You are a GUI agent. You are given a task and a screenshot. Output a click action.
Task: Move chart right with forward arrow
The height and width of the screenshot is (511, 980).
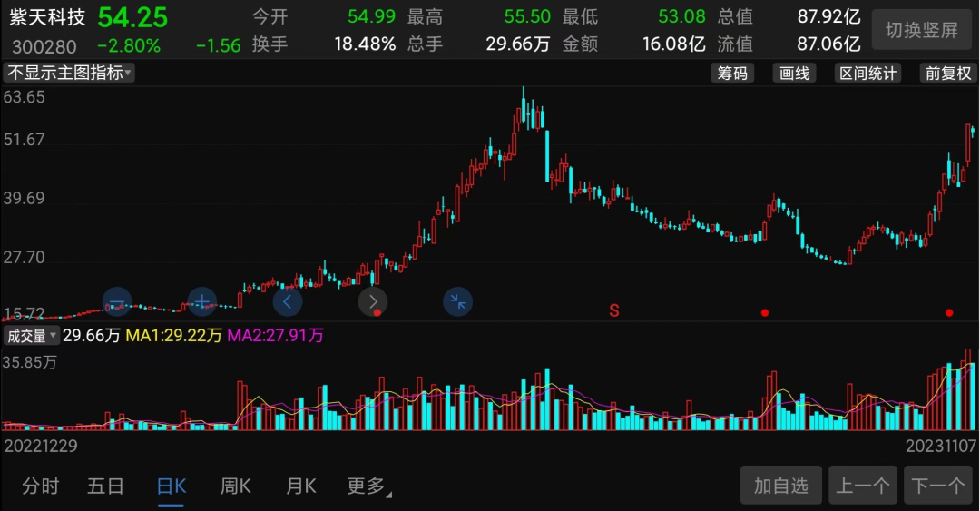(373, 302)
